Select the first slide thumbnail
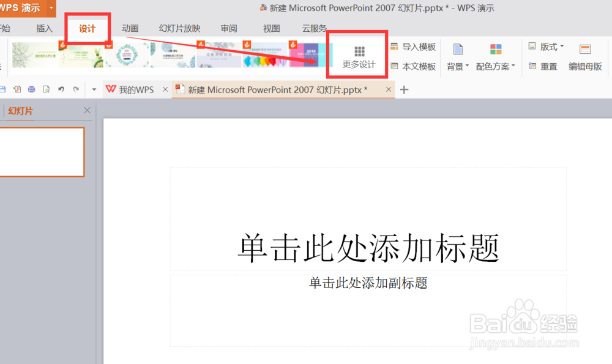This screenshot has width=612, height=364. click(x=42, y=152)
